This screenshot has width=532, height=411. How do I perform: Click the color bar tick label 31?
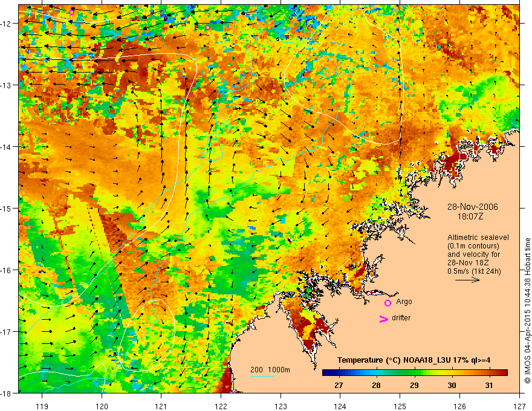point(489,385)
